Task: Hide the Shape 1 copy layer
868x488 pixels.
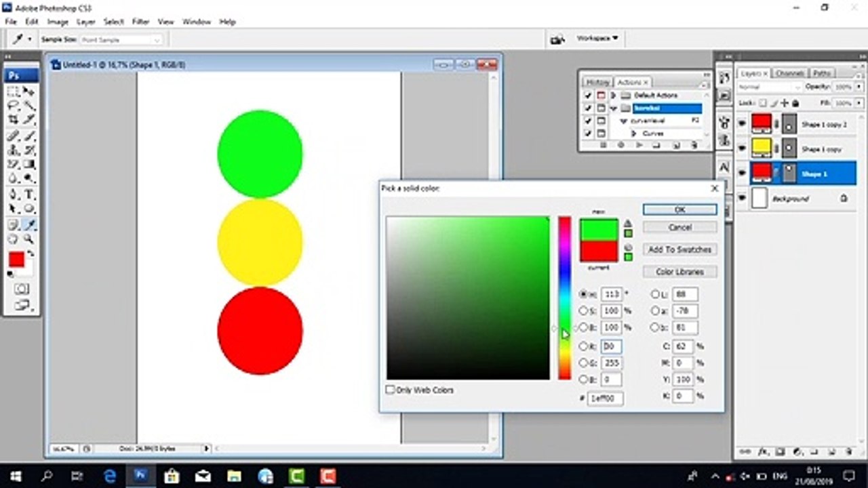Action: click(x=742, y=148)
